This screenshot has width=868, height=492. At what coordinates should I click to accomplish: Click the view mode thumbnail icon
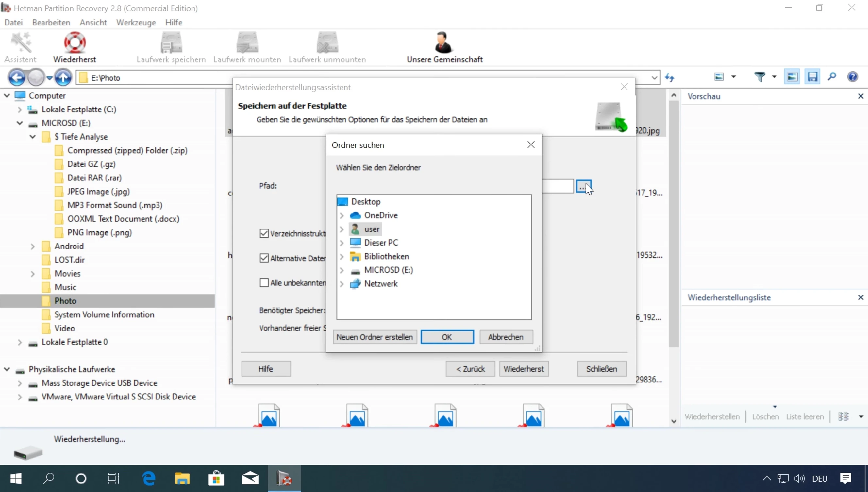point(719,77)
